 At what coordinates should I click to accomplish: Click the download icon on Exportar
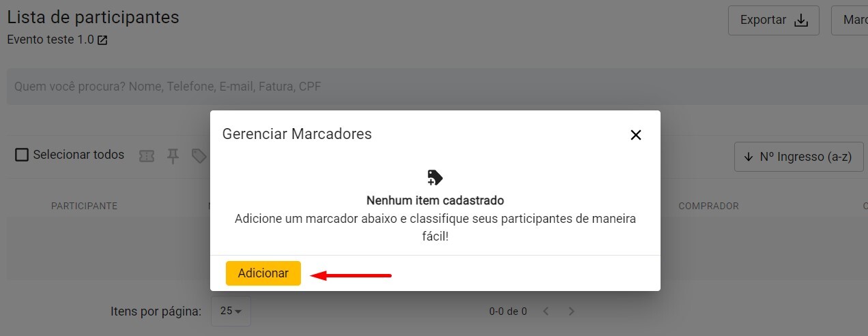click(801, 20)
